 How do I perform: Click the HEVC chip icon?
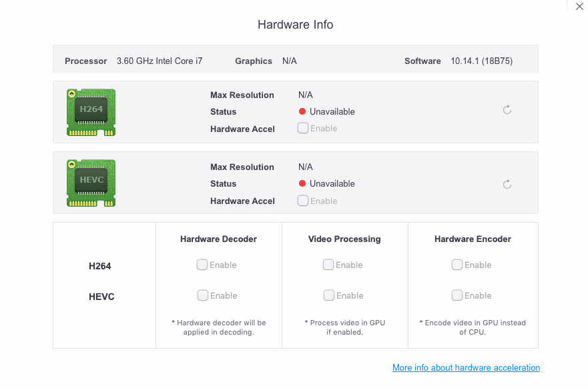point(91,183)
